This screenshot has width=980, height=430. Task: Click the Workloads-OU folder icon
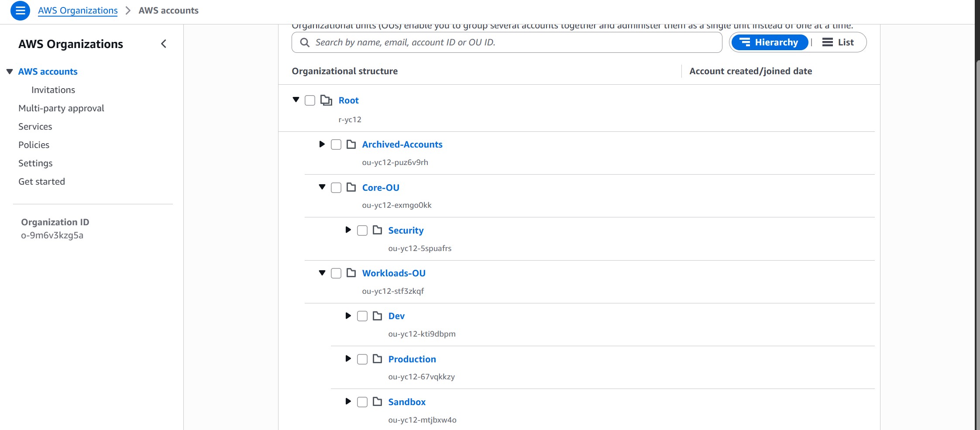tap(351, 273)
